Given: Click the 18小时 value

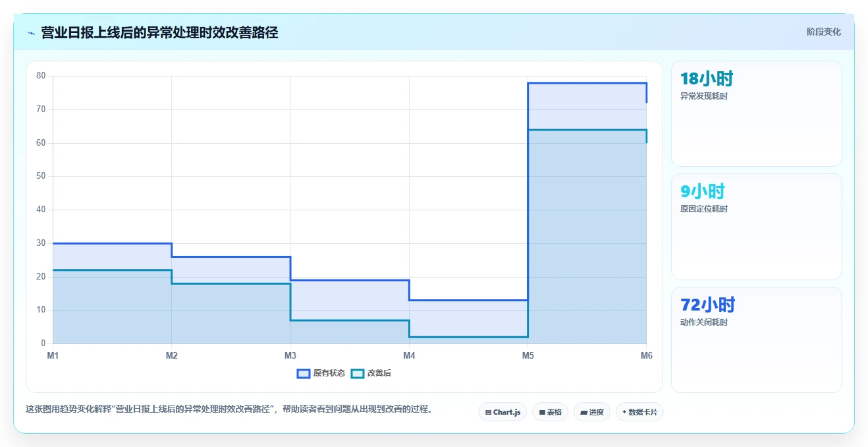Looking at the screenshot, I should click(707, 79).
